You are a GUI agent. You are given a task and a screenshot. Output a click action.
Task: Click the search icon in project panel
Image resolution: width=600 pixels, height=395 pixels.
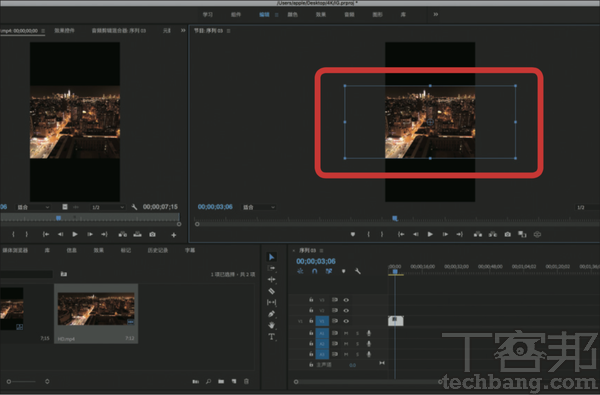point(209,381)
